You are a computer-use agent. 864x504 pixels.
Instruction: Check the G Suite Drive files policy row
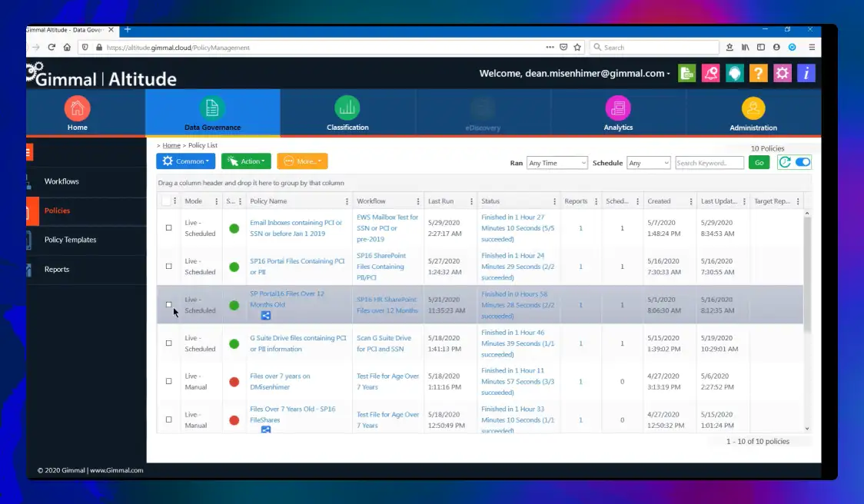click(168, 343)
